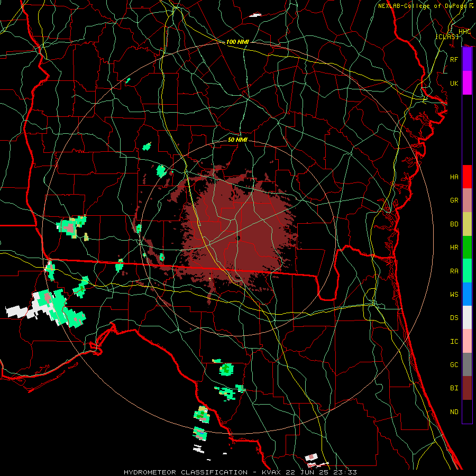Screen dimensions: 476x476
Task: Click the DS white legend swatch
Action: (x=467, y=317)
